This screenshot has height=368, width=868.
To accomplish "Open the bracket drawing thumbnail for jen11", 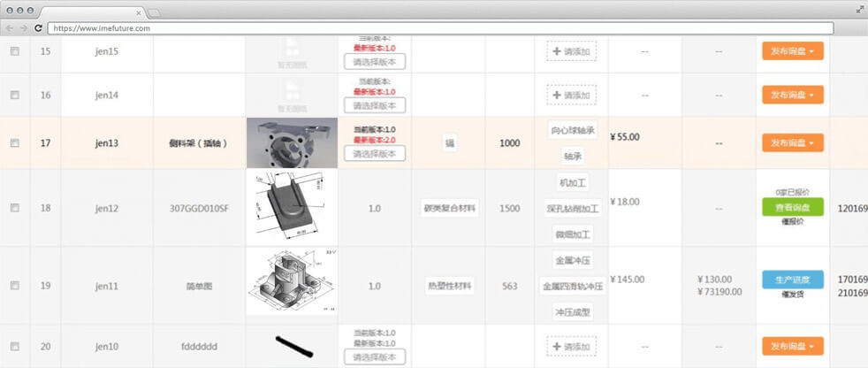I will pyautogui.click(x=292, y=281).
